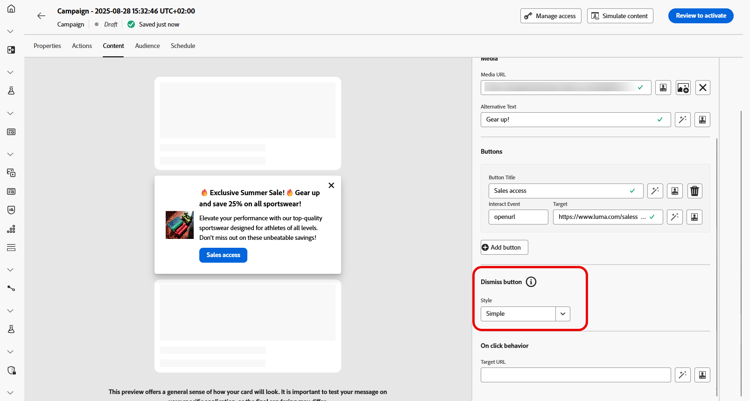Click the Add button control
The height and width of the screenshot is (401, 750).
coord(504,247)
